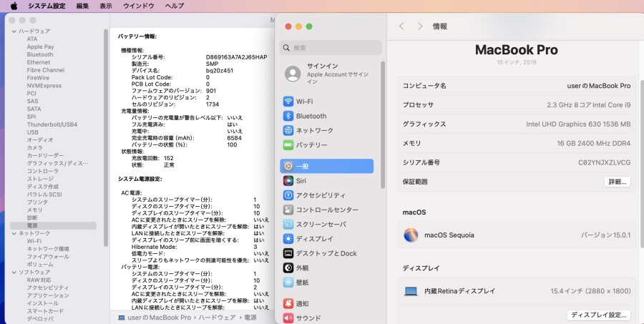644x324 pixels.
Task: Open the 編集 menu
Action: pyautogui.click(x=82, y=6)
